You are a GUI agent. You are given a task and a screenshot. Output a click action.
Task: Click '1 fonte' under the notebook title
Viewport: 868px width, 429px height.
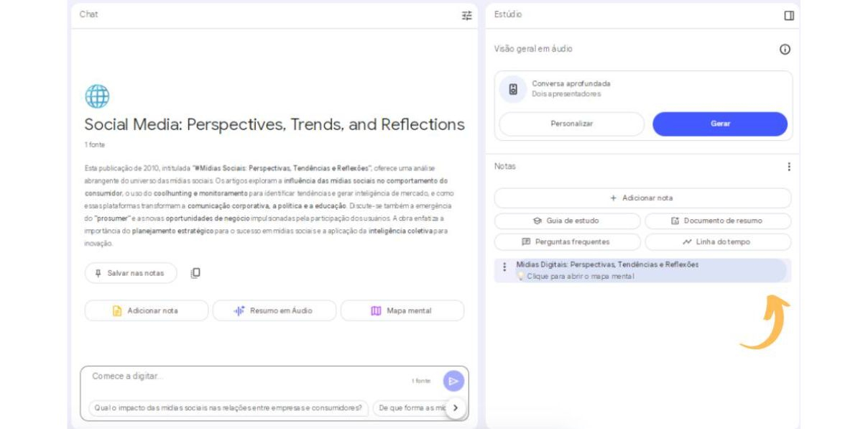tap(94, 144)
